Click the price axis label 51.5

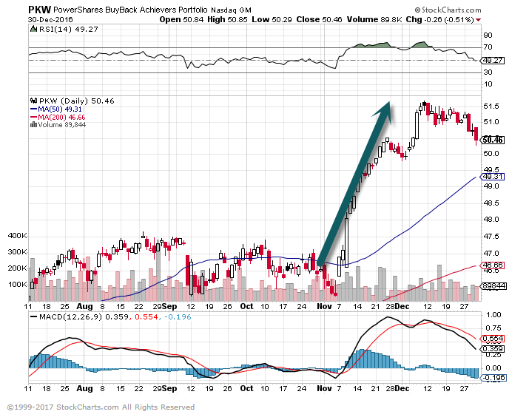pos(491,106)
